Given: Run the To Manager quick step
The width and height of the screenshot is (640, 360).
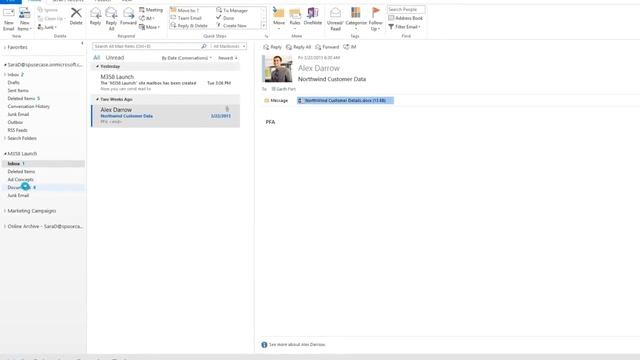Looking at the screenshot, I should [232, 10].
